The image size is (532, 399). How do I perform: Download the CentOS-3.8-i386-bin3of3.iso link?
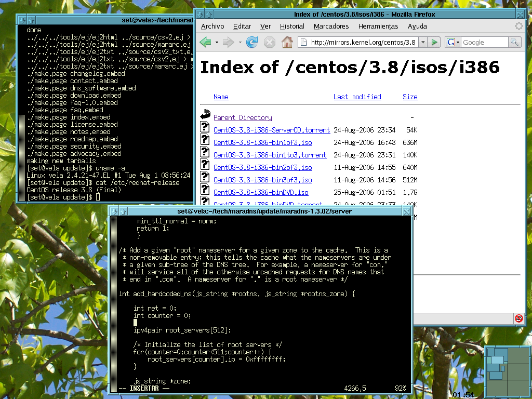[x=262, y=180]
